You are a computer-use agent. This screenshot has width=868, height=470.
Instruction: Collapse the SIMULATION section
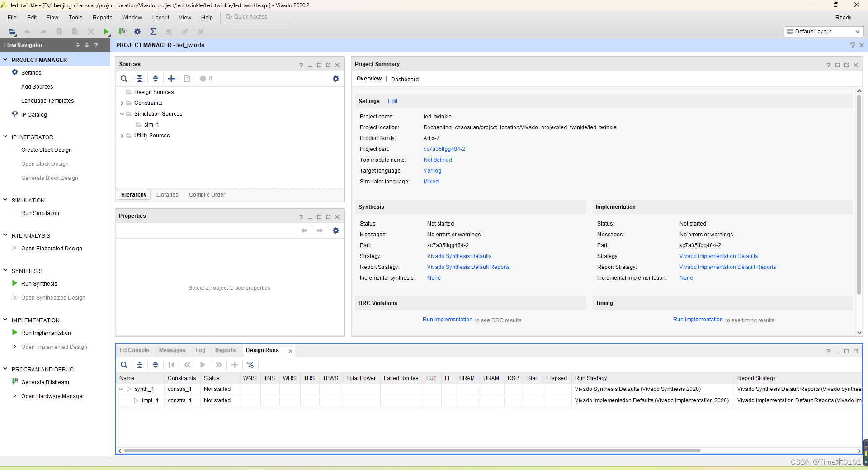(5, 200)
